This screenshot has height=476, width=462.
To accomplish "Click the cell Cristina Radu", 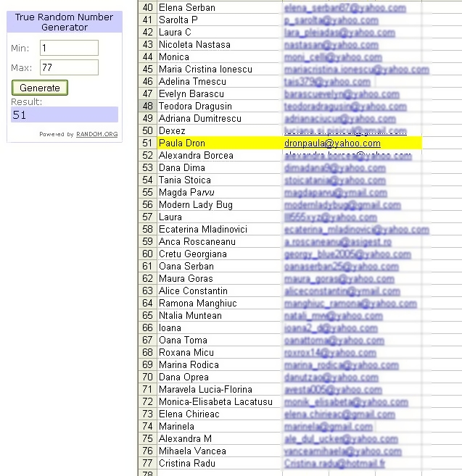I will (220, 463).
